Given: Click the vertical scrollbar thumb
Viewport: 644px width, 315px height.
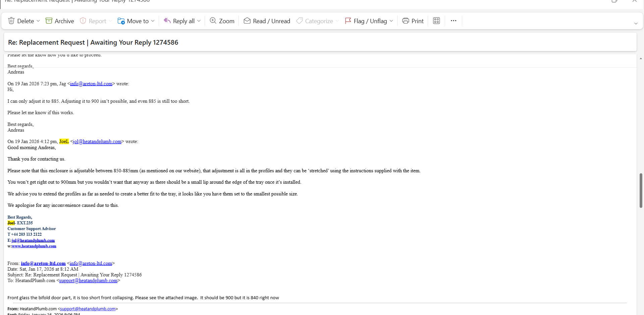Looking at the screenshot, I should (641, 190).
